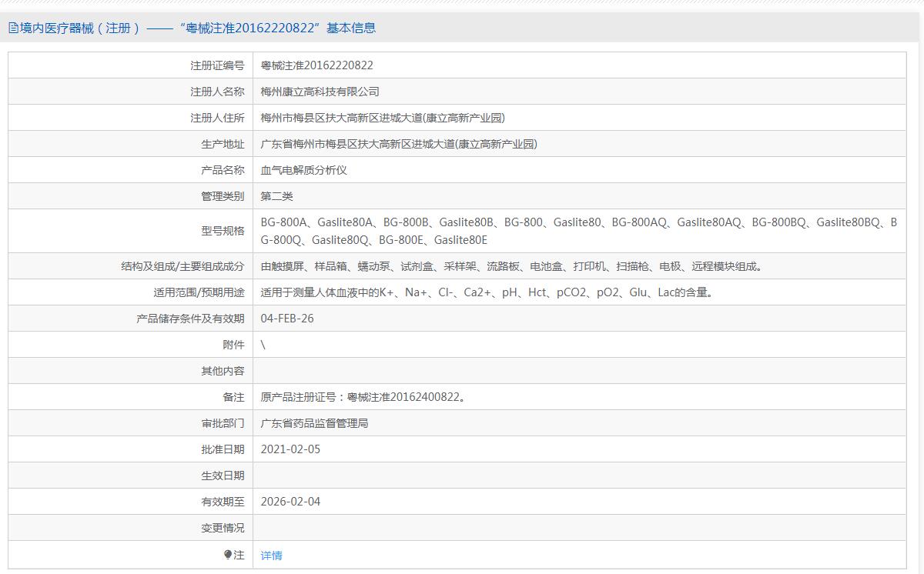Click the storage validity value 04-FEB-26
924x574 pixels.
(x=287, y=319)
